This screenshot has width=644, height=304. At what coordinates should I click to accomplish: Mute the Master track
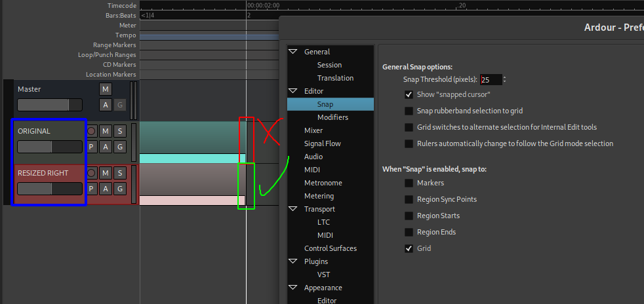pyautogui.click(x=106, y=89)
